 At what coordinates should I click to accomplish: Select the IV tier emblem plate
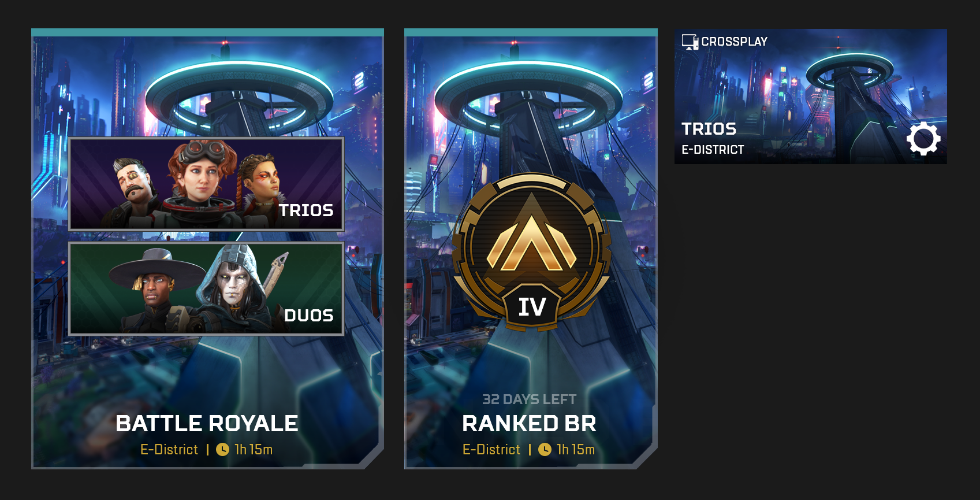[532, 307]
